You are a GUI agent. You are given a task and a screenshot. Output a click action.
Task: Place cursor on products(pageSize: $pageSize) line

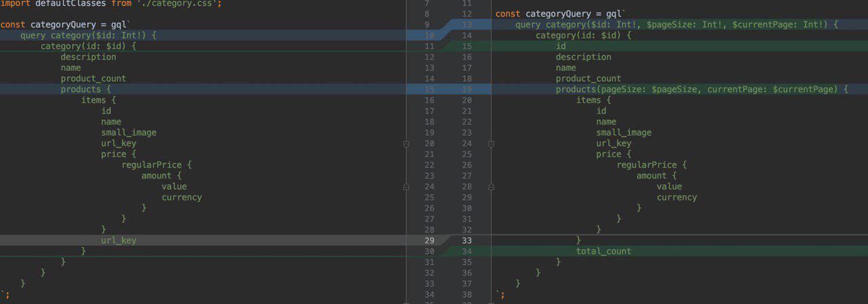[x=701, y=89]
